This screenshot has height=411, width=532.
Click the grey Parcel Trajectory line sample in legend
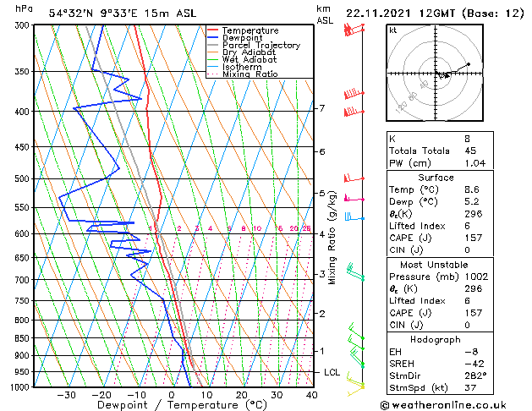213,45
